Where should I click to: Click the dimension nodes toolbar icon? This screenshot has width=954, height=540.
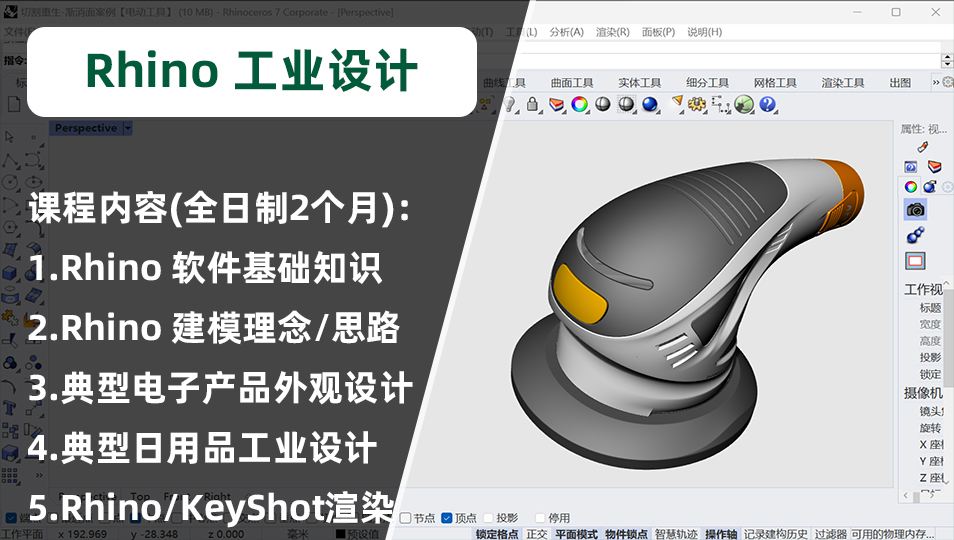click(720, 105)
